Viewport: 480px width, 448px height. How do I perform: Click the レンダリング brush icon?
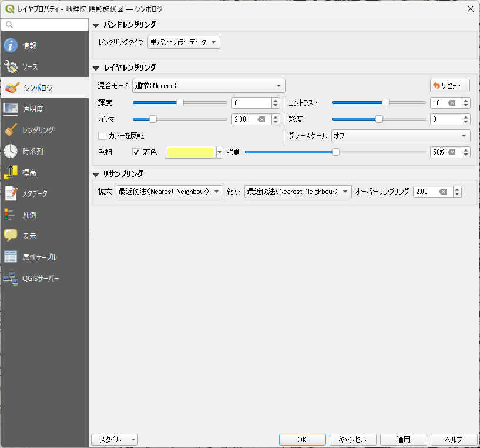click(x=11, y=130)
